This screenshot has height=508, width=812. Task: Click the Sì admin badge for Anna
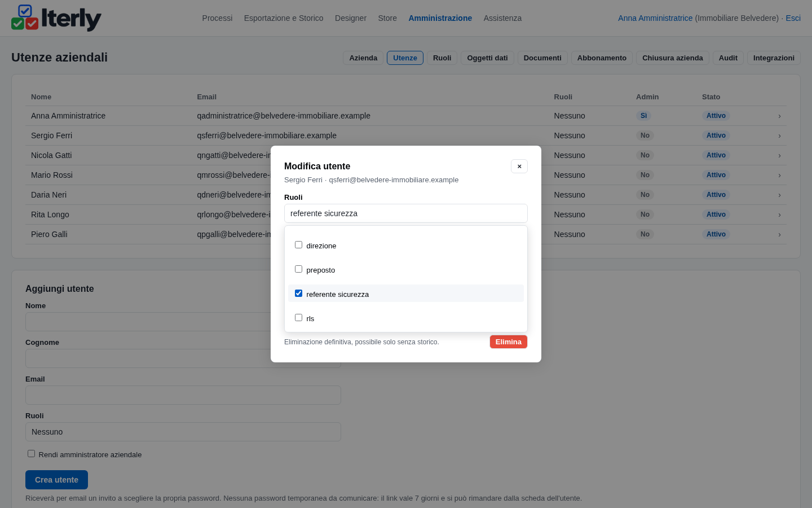pyautogui.click(x=643, y=116)
